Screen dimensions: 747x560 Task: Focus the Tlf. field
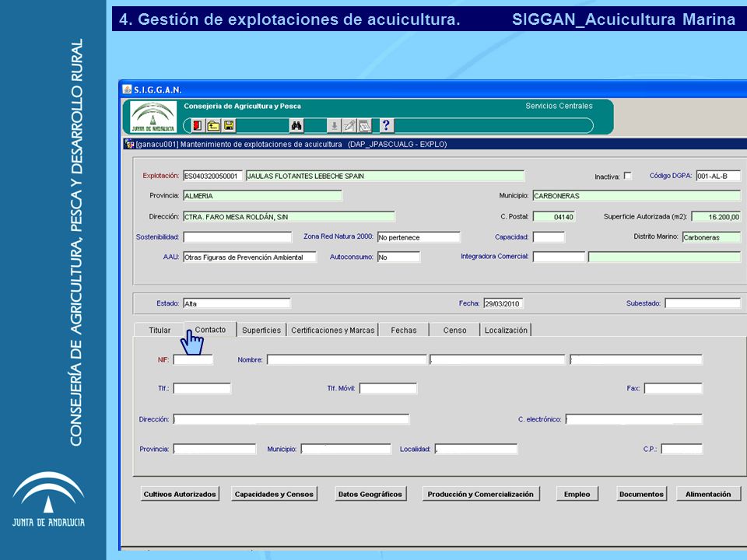click(202, 388)
